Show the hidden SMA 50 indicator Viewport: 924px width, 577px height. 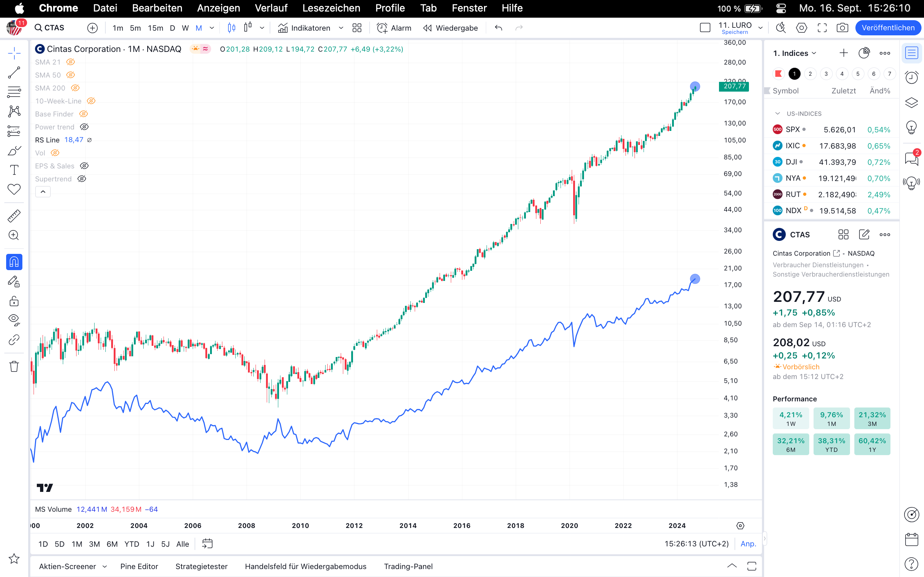(71, 75)
